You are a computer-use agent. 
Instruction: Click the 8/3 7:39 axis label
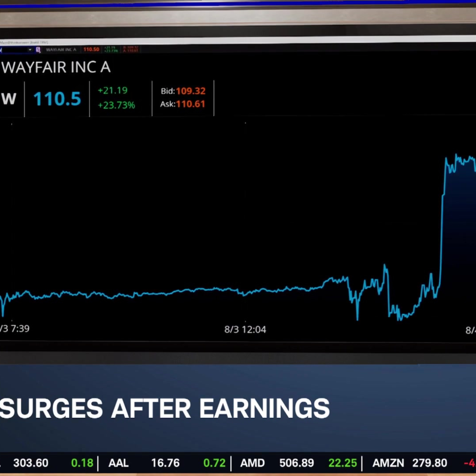(x=15, y=328)
